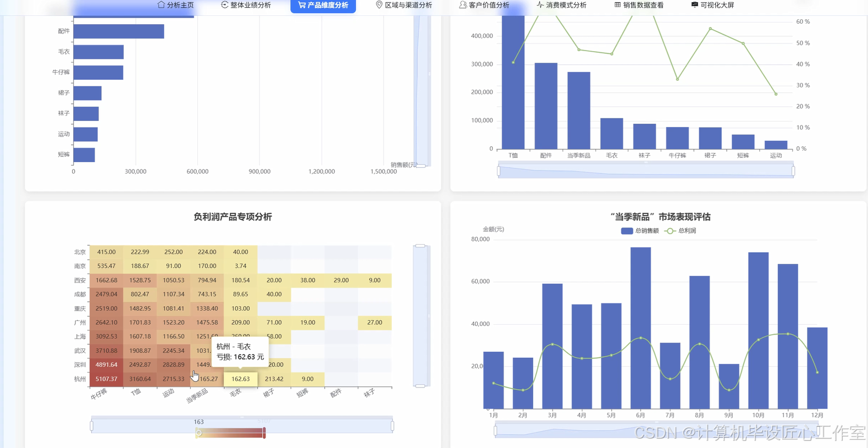Switch to 消费模式分析 tab

pyautogui.click(x=561, y=5)
